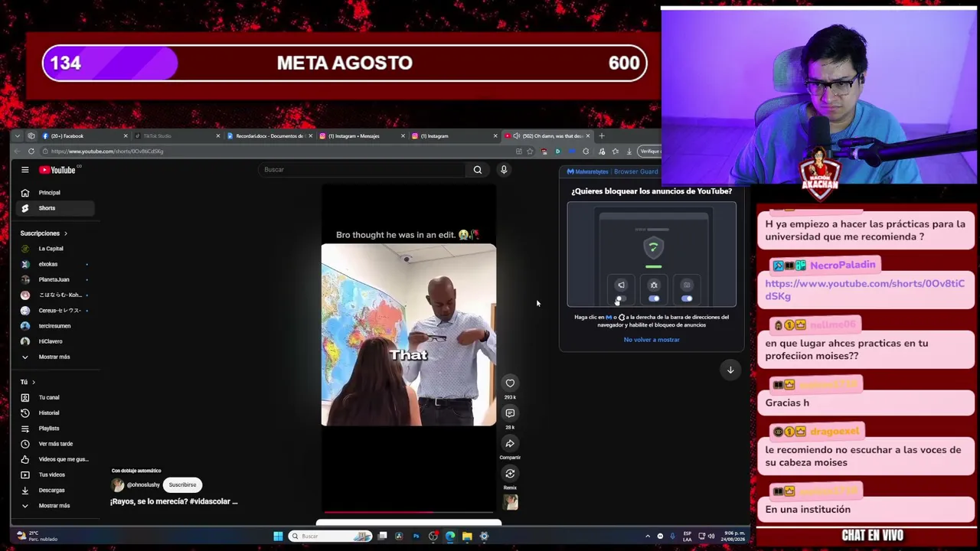Image resolution: width=980 pixels, height=551 pixels.
Task: Go to the next Short with the down arrow
Action: pos(730,370)
